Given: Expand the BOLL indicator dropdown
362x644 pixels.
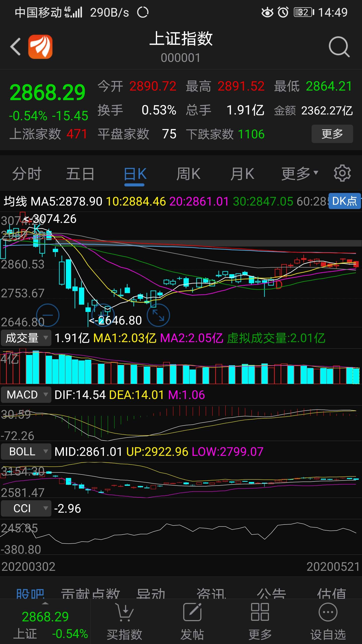Looking at the screenshot, I should pos(26,452).
